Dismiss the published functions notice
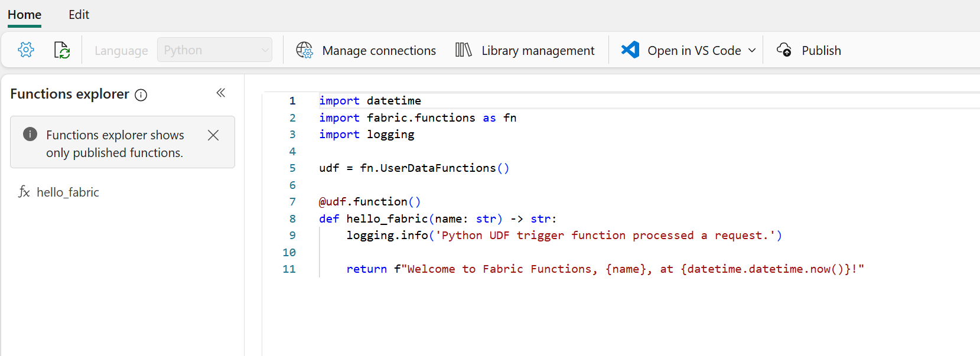This screenshot has height=356, width=980. point(213,135)
